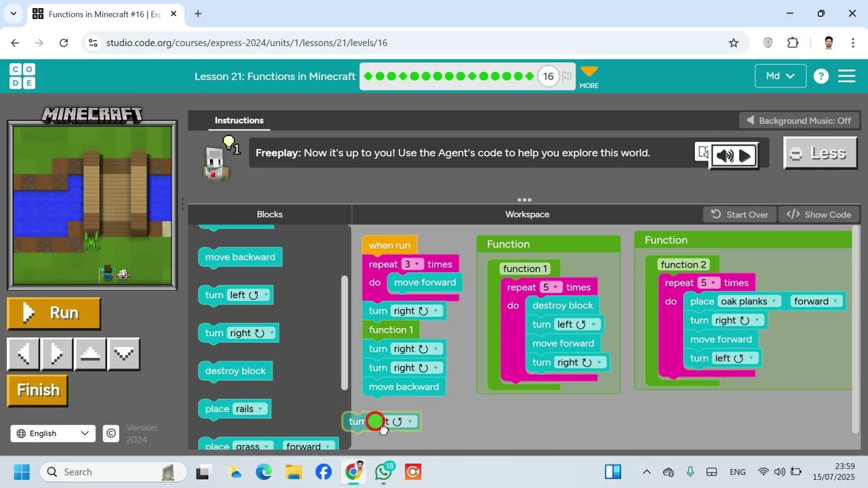Reload the page in the browser
The image size is (868, 488).
[x=64, y=43]
